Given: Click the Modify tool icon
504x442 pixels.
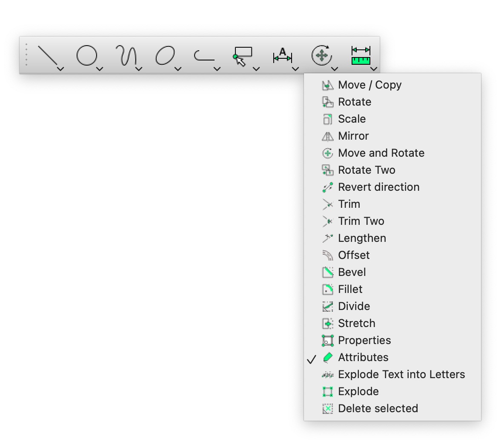Looking at the screenshot, I should click(321, 55).
